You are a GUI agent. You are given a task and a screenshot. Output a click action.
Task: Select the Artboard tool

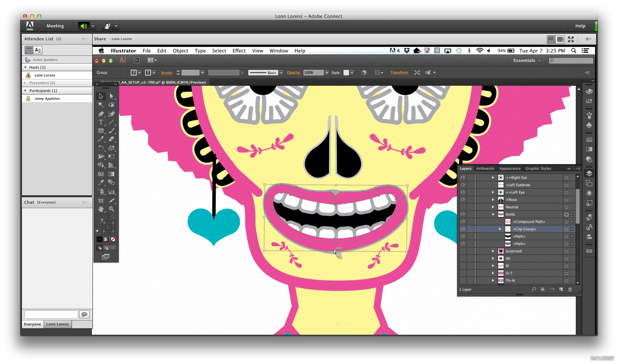tap(101, 200)
